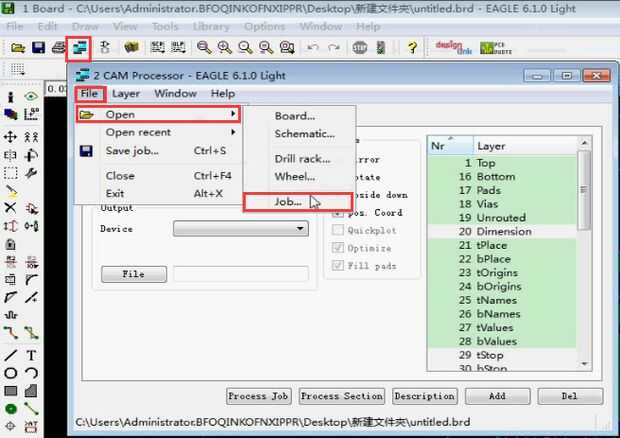Image resolution: width=620 pixels, height=438 pixels.
Task: Click the Process Section button
Action: point(342,396)
